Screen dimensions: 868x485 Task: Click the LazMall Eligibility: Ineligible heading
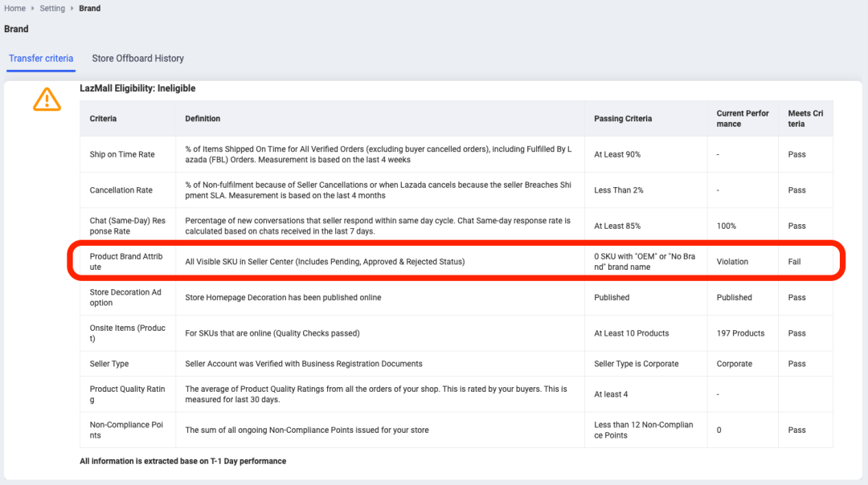point(137,88)
